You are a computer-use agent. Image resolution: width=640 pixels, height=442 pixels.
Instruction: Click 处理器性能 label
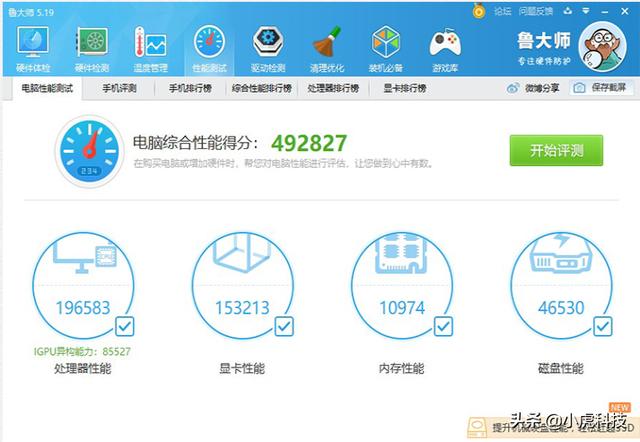[82, 369]
